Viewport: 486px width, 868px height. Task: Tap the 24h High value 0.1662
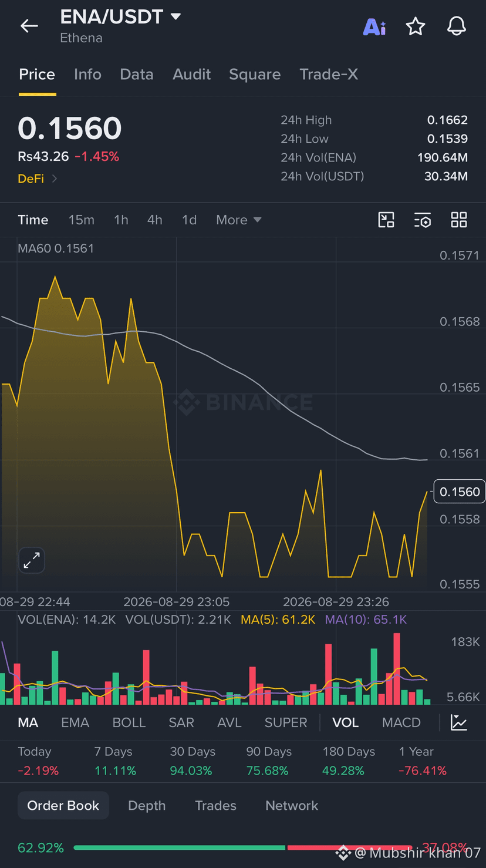[447, 120]
